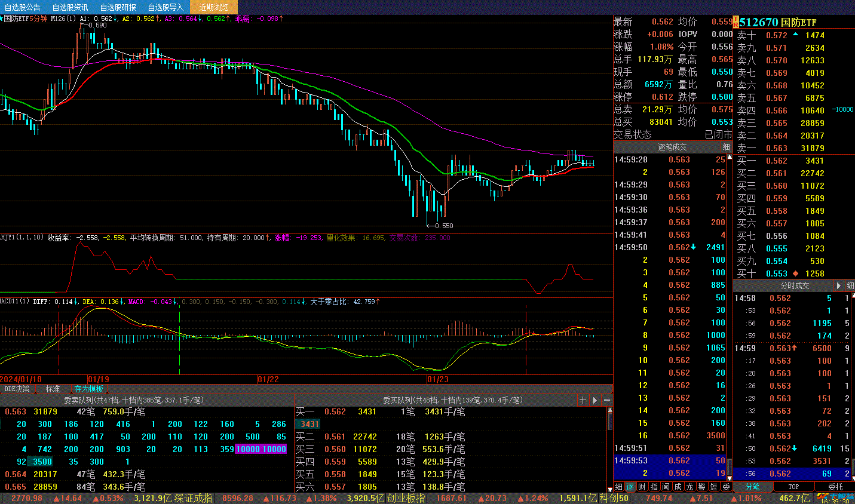Open the 自选股研报 tab
The height and width of the screenshot is (504, 855).
point(118,7)
